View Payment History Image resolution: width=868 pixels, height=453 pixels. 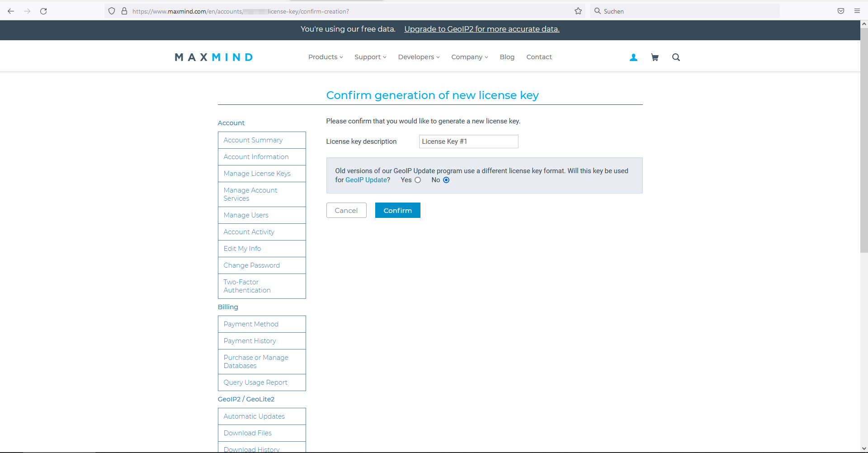point(262,341)
